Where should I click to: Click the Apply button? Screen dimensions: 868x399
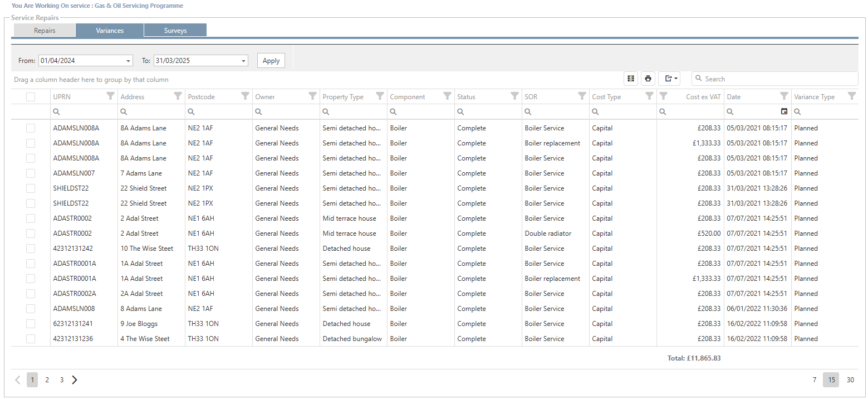pos(271,61)
